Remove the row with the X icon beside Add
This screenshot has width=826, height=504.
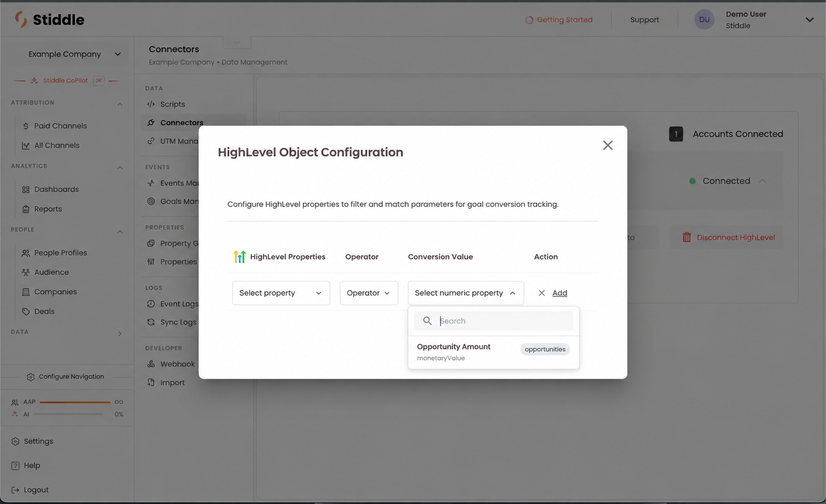point(541,293)
